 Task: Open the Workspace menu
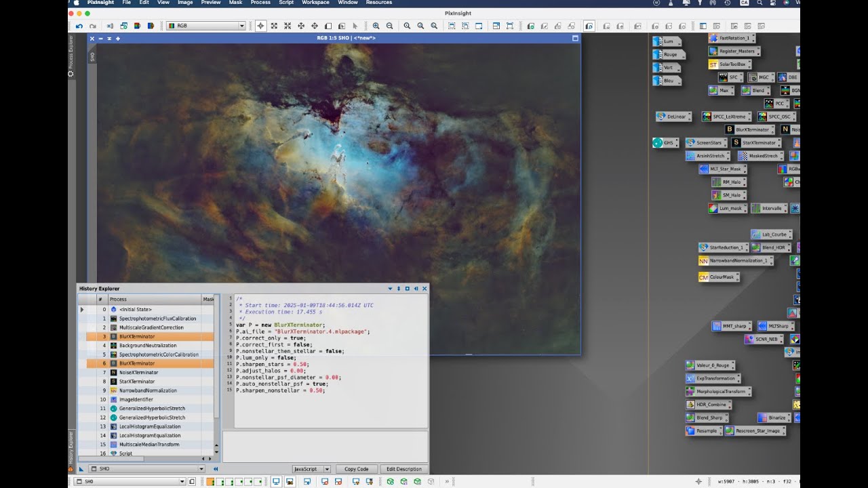315,3
